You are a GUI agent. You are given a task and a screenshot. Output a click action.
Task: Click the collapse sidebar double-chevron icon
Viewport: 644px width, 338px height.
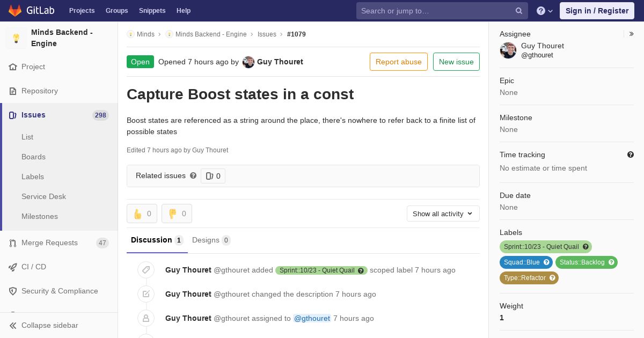[x=13, y=326]
